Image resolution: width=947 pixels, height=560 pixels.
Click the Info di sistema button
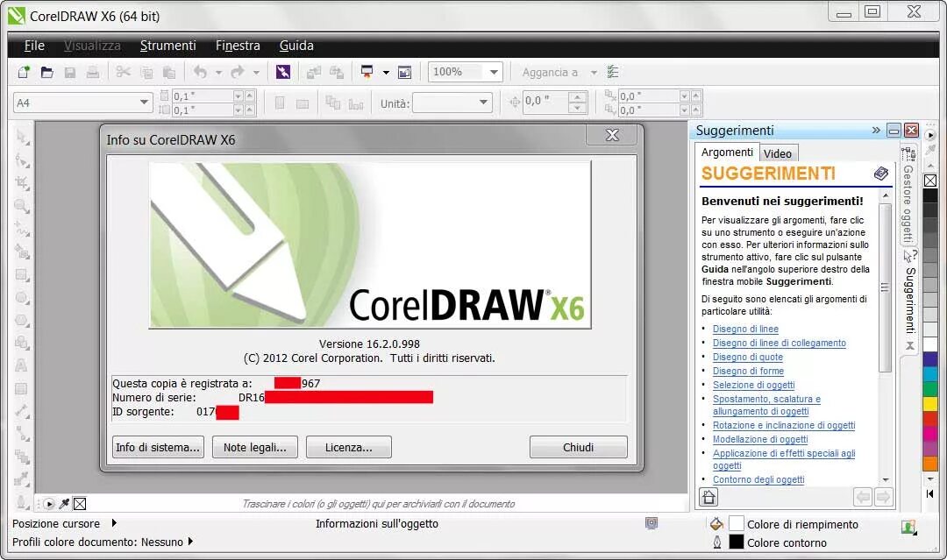pos(158,447)
